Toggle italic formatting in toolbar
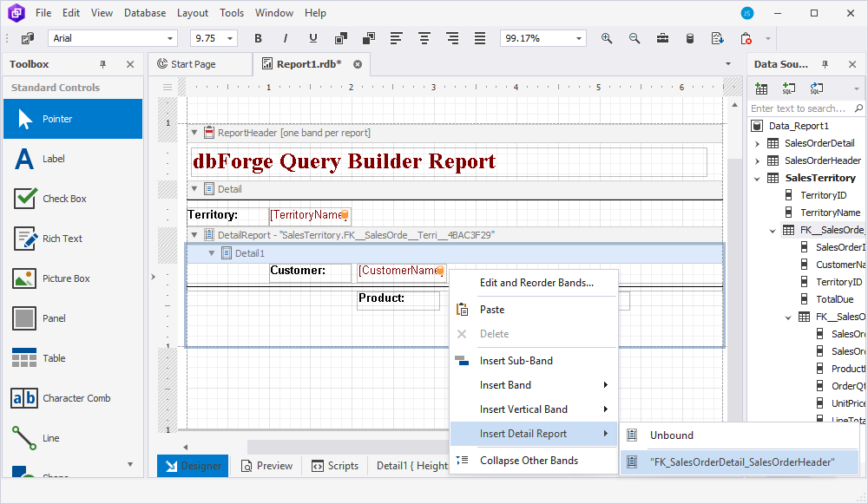This screenshot has width=868, height=504. click(285, 38)
